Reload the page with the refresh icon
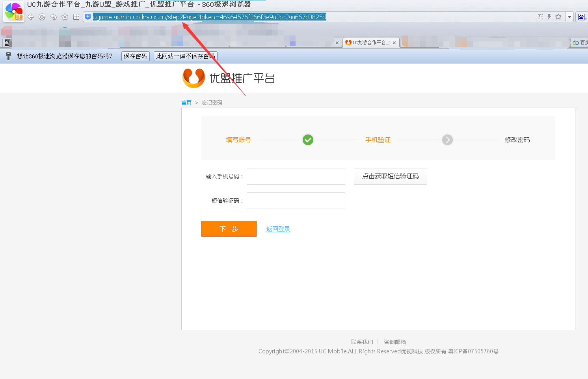588x379 pixels. coord(42,17)
